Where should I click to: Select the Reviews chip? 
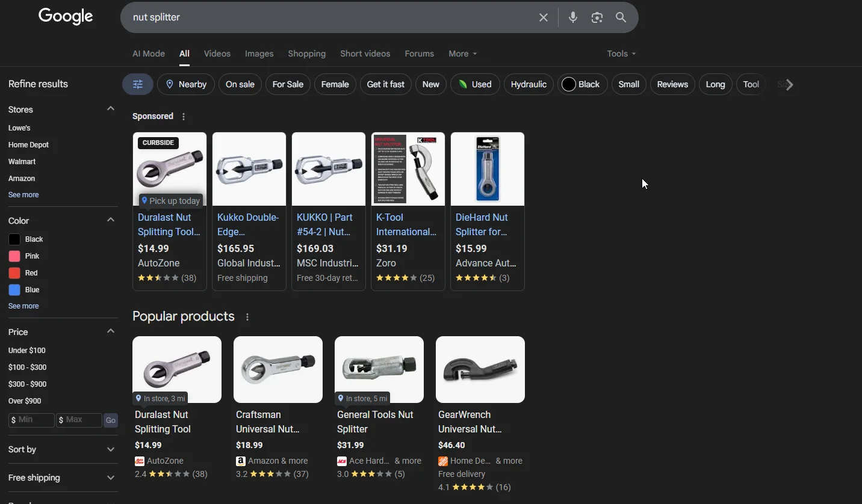click(x=672, y=84)
